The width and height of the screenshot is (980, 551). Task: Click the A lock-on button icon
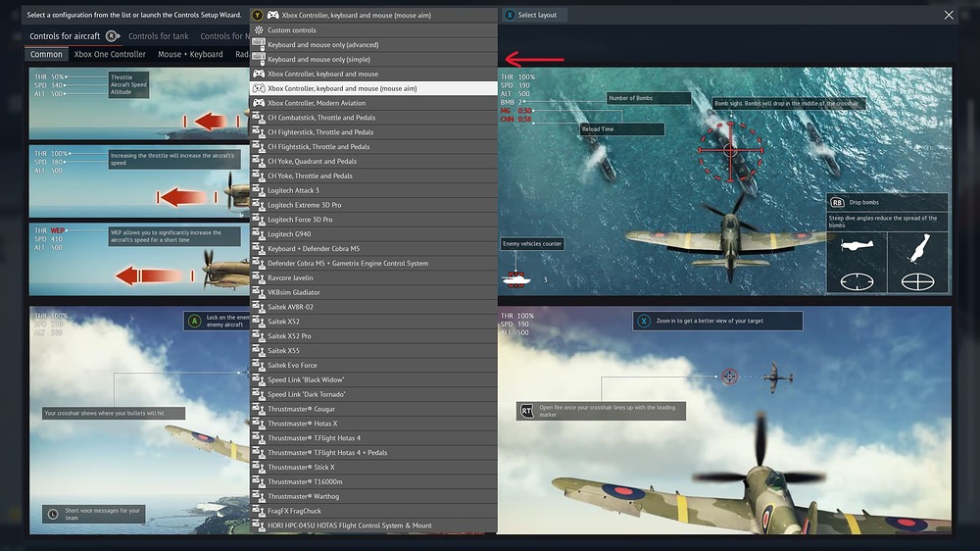[x=194, y=321]
